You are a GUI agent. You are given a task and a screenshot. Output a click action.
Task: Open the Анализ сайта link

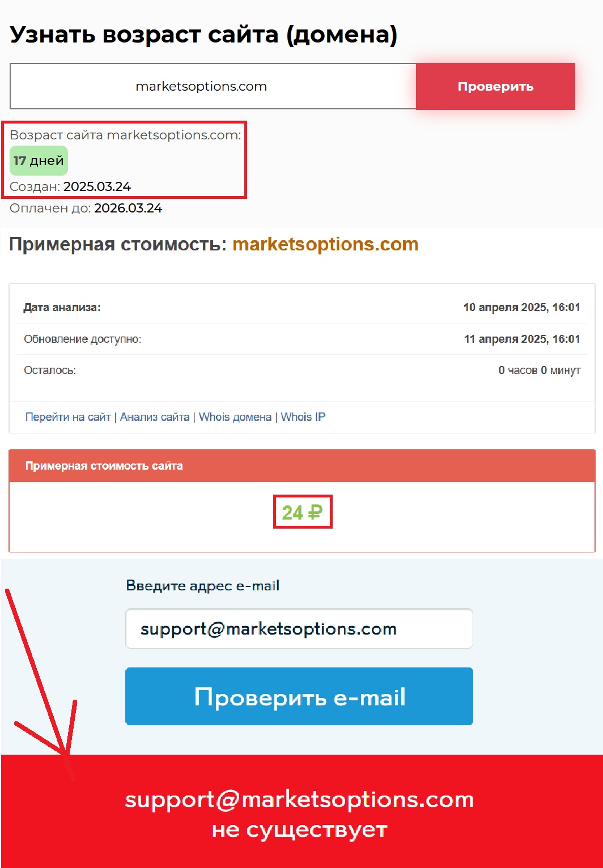click(155, 417)
